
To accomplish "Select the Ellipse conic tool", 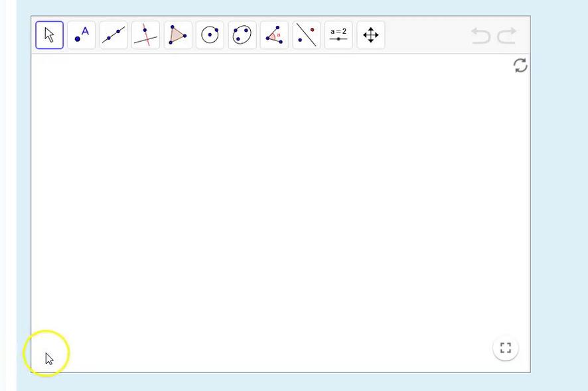I will pos(242,35).
